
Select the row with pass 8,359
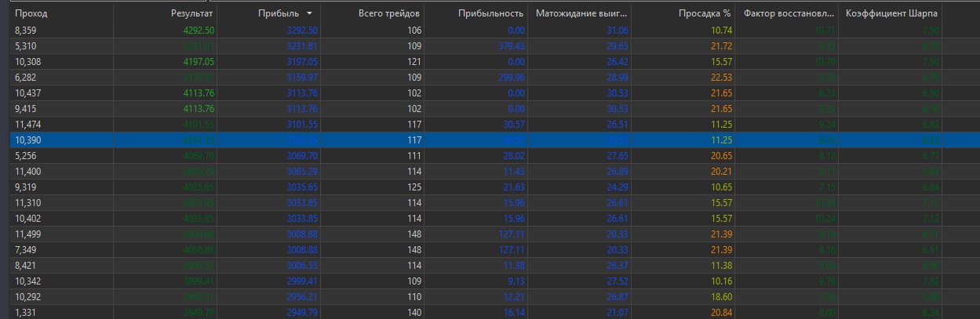[490, 31]
